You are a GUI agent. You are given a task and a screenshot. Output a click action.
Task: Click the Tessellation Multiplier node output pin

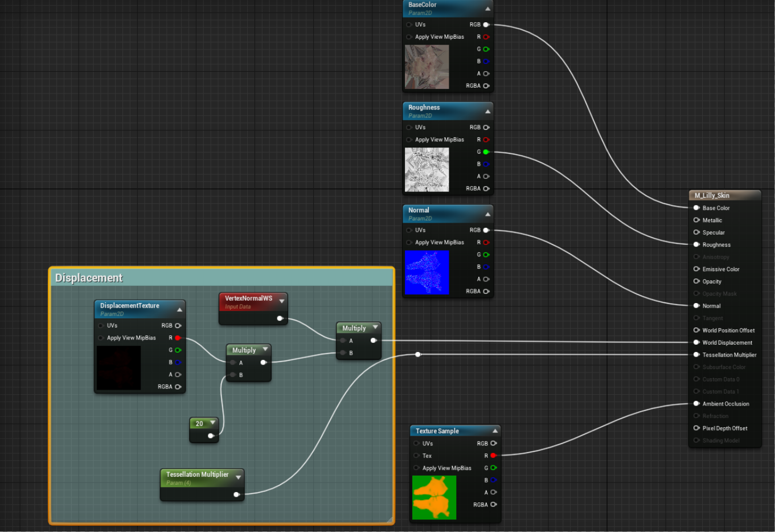[x=236, y=494]
